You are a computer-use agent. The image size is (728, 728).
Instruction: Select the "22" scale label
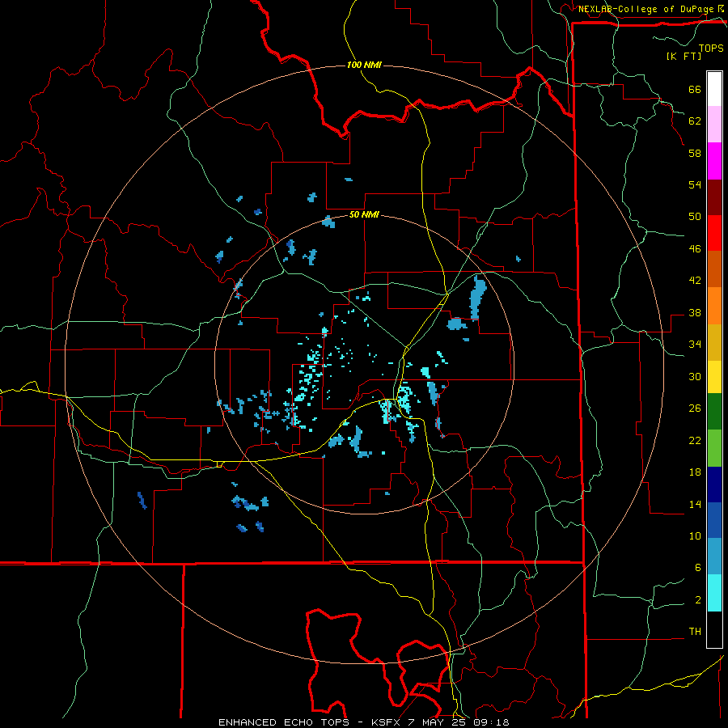[x=695, y=441]
